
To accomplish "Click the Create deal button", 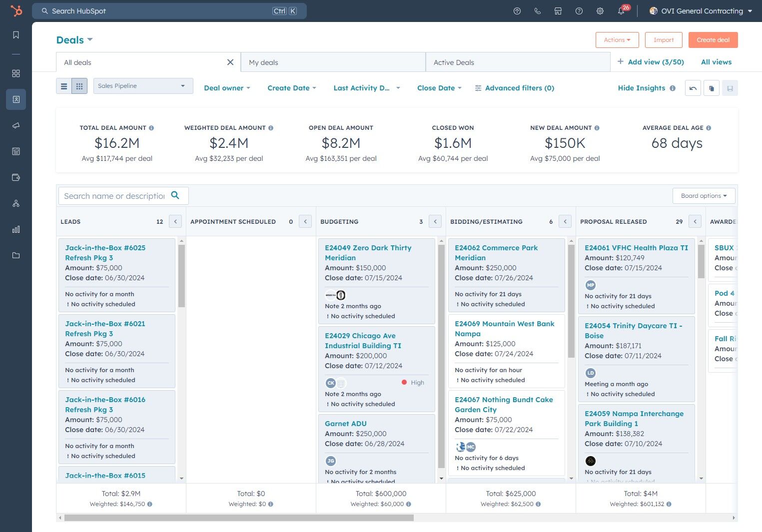I will pos(713,40).
